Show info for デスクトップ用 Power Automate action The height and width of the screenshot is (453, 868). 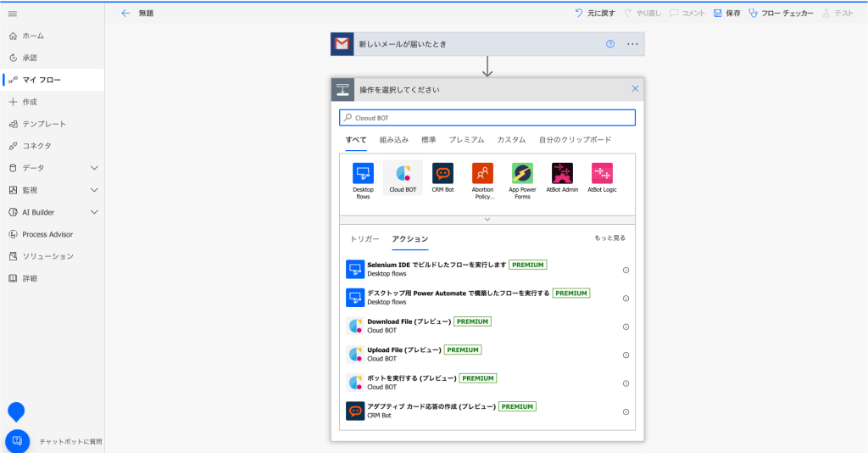click(x=626, y=299)
